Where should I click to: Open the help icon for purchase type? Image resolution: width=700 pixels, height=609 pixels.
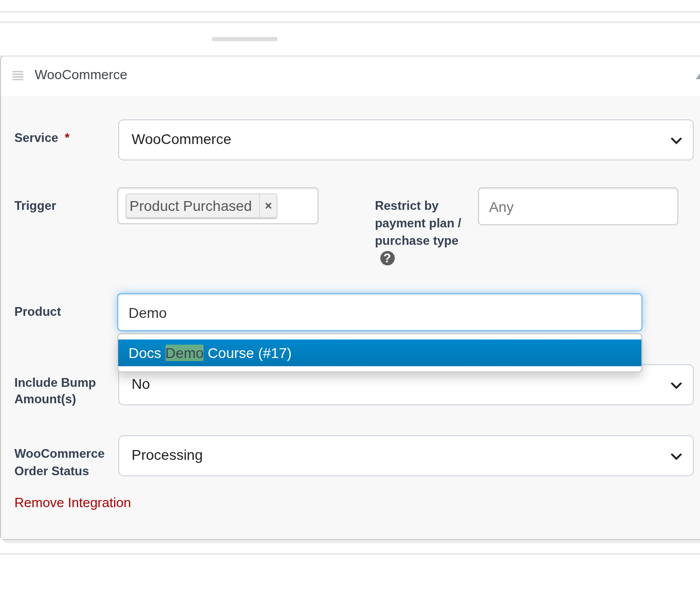click(x=388, y=258)
